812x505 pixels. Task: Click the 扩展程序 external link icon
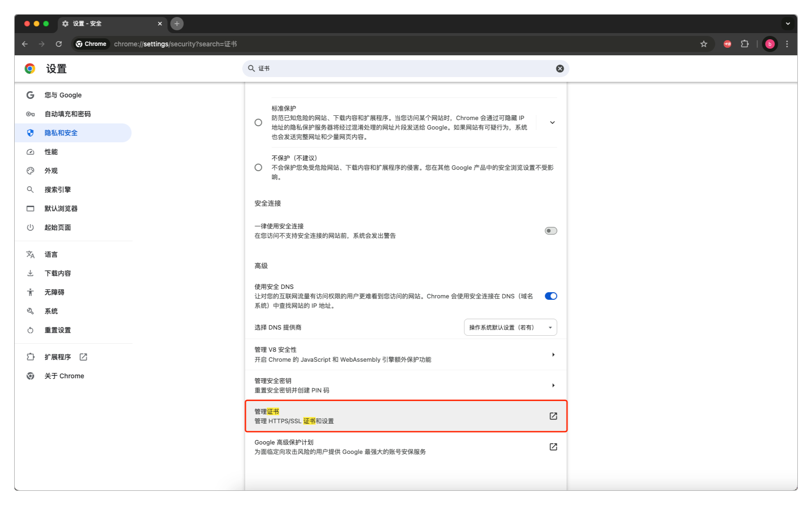click(x=83, y=357)
